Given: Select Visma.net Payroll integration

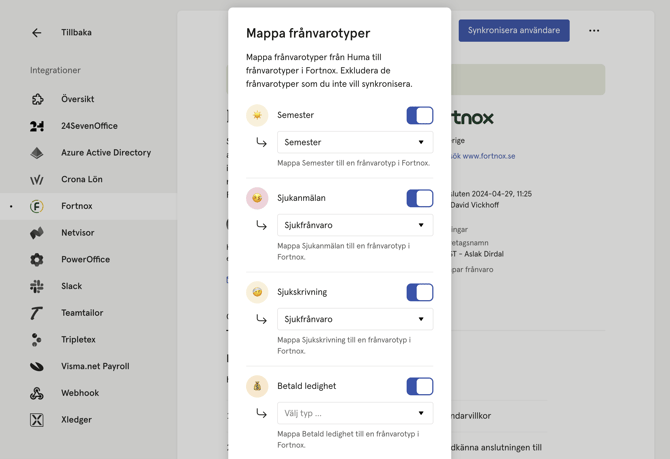Looking at the screenshot, I should [x=95, y=366].
